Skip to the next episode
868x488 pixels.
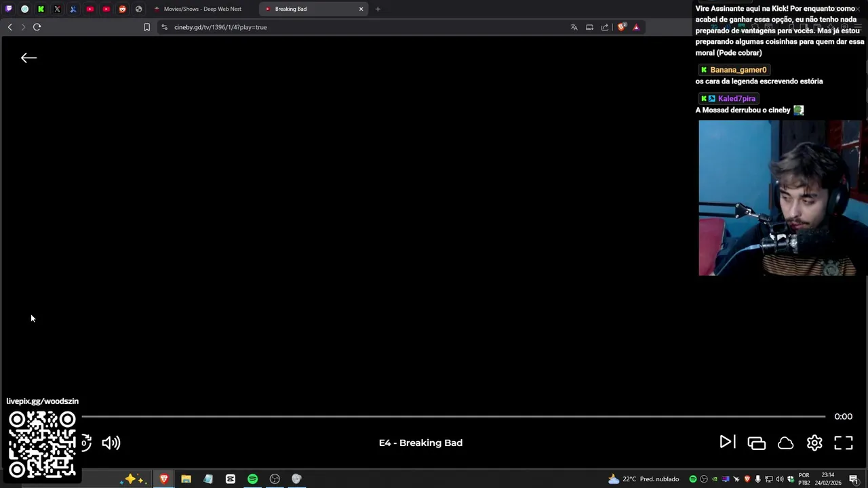[726, 443]
